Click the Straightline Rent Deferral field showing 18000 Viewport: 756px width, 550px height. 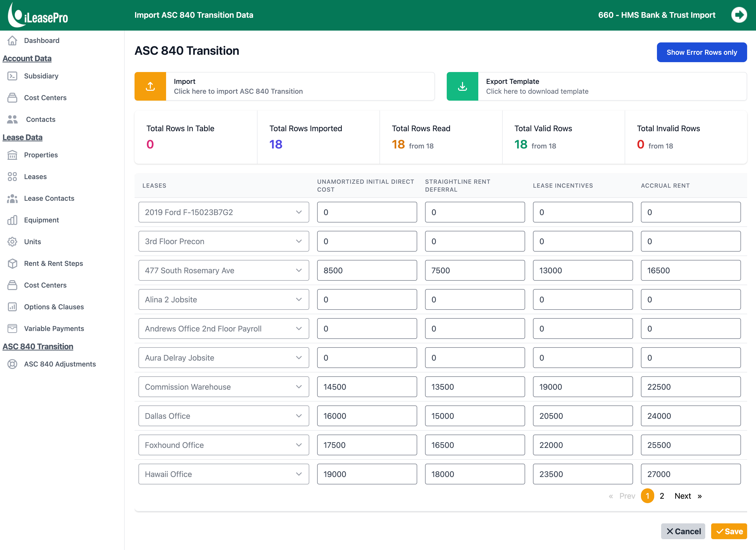(x=475, y=474)
